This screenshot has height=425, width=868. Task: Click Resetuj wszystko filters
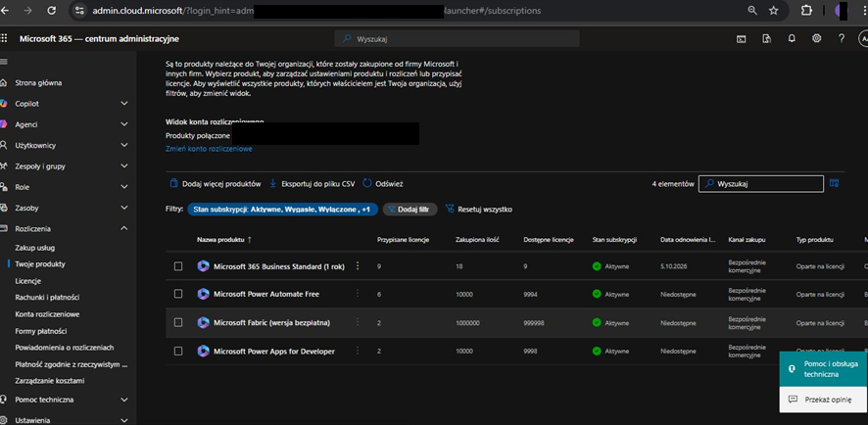point(479,210)
